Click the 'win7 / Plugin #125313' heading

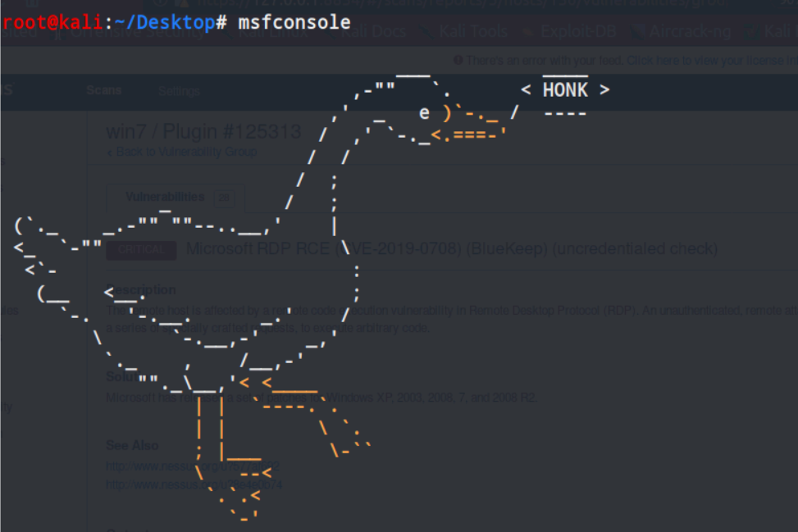pyautogui.click(x=203, y=132)
